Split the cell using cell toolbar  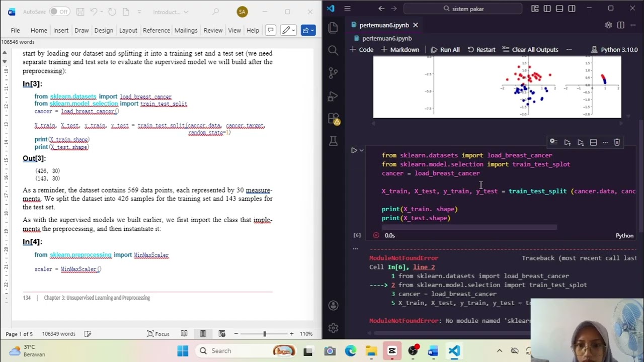[x=593, y=142]
